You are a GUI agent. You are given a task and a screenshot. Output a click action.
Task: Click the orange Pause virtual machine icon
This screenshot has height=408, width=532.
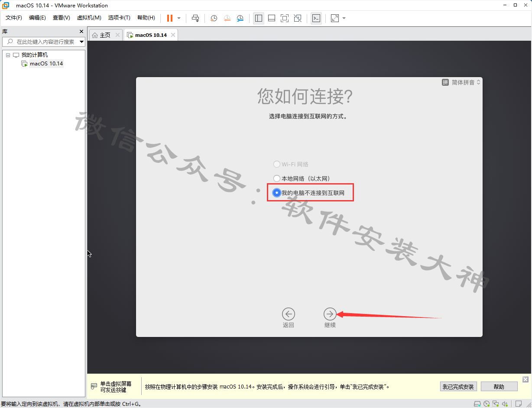pos(170,18)
